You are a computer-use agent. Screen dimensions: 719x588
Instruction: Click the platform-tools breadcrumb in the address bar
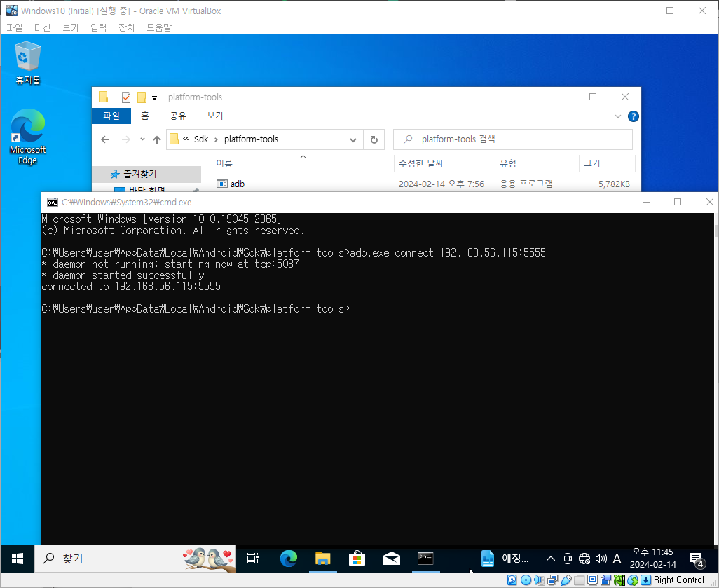(x=252, y=139)
